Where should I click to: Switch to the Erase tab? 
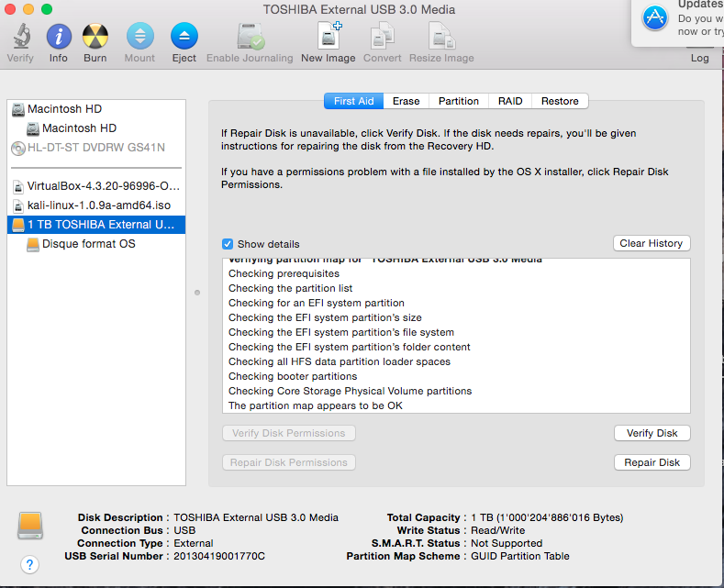click(x=407, y=101)
